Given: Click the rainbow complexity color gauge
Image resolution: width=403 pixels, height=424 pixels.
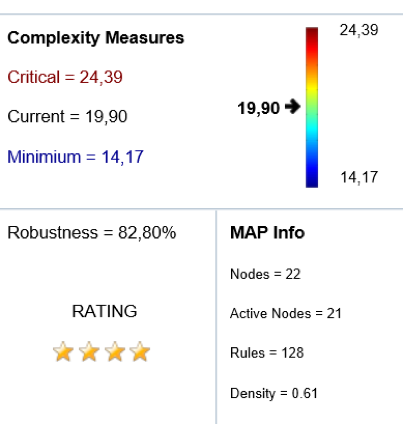Looking at the screenshot, I should (x=312, y=107).
